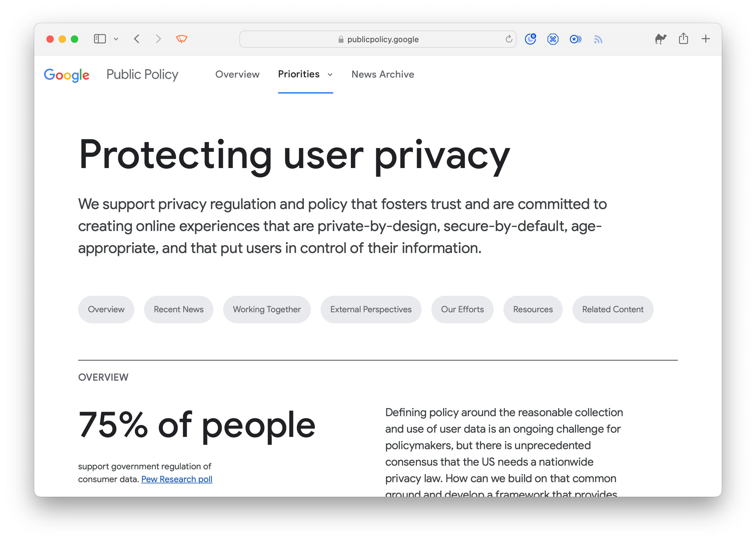Open the blue moon extension icon
Viewport: 756px width, 542px height.
coord(530,39)
